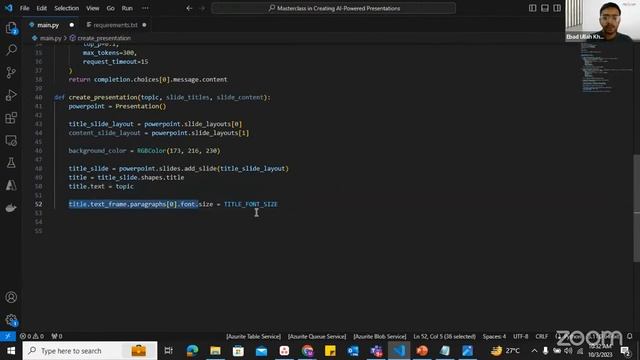Click the Ln 52, Col 5 position indicator

444,336
